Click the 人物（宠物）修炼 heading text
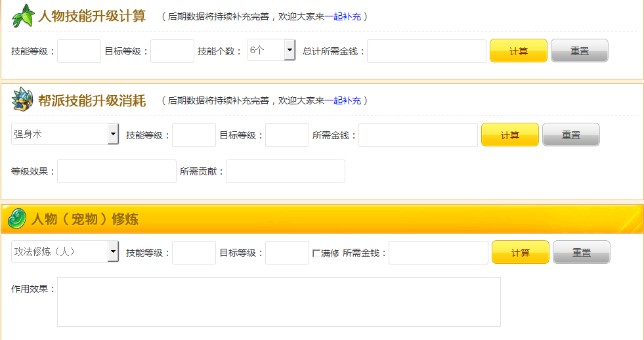Viewport: 644px width, 340px height. coord(85,219)
